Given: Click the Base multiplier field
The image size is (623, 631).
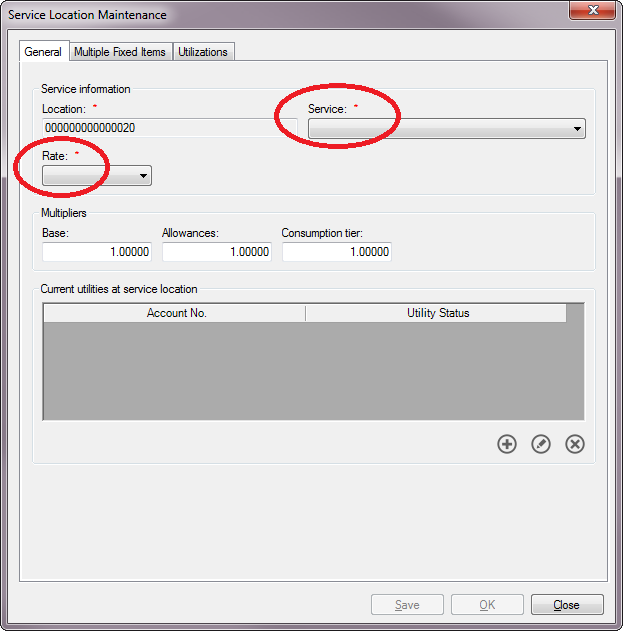Looking at the screenshot, I should 97,252.
